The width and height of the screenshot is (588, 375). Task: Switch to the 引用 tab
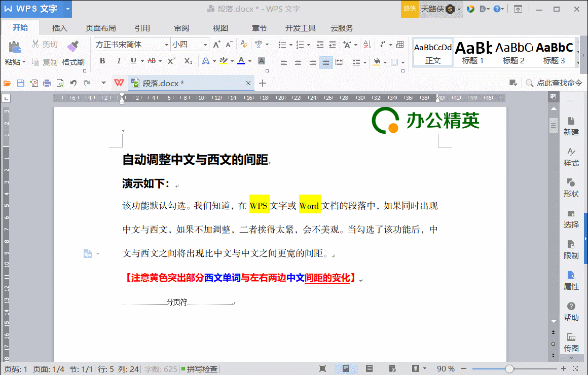coord(142,28)
